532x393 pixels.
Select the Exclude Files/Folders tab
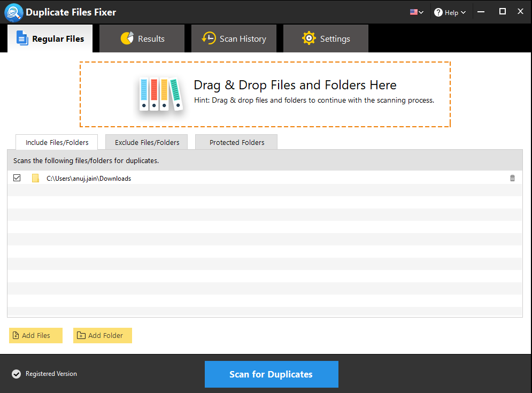(147, 142)
